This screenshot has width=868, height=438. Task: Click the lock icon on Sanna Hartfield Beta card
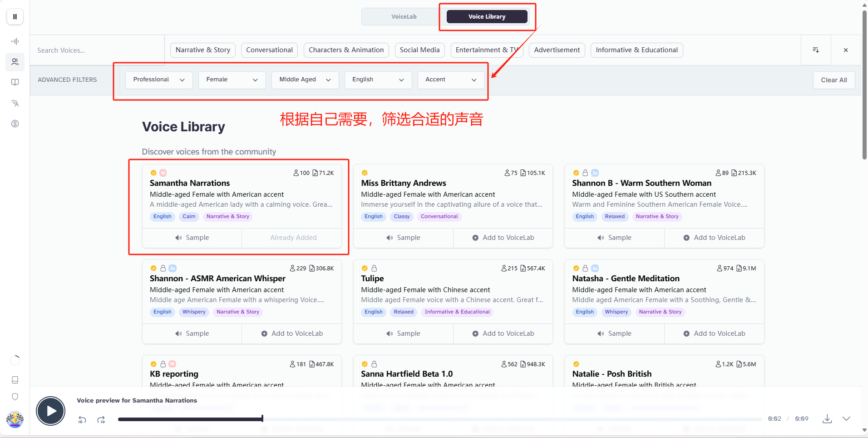click(x=374, y=364)
